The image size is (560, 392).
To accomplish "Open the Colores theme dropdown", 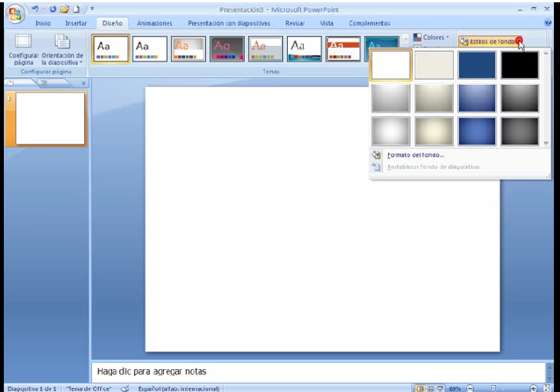I will point(431,37).
